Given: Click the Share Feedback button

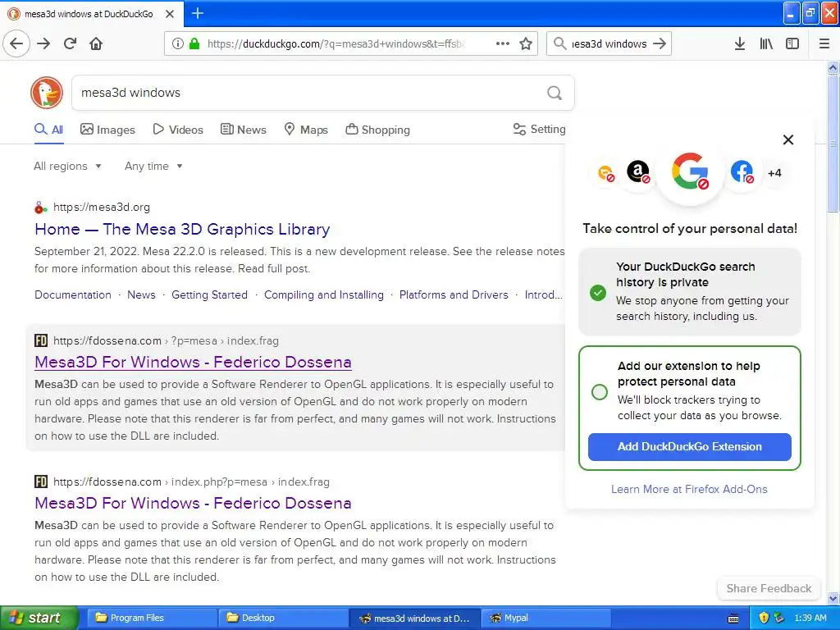Looking at the screenshot, I should [769, 588].
